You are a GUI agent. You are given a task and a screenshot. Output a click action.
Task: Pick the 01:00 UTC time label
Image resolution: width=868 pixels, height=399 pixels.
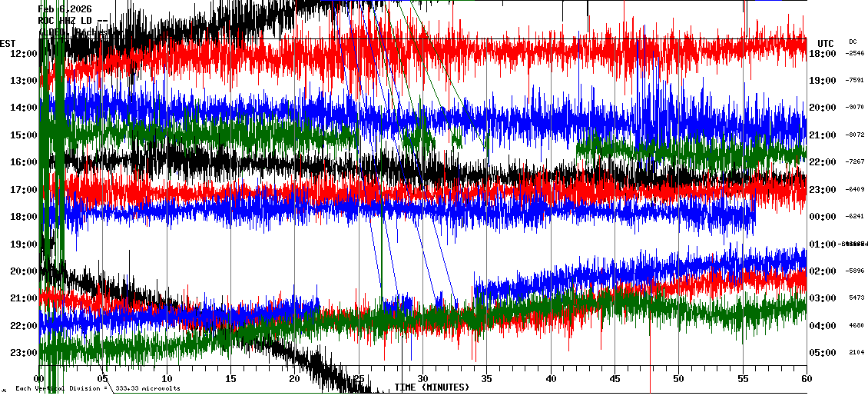[x=823, y=244]
